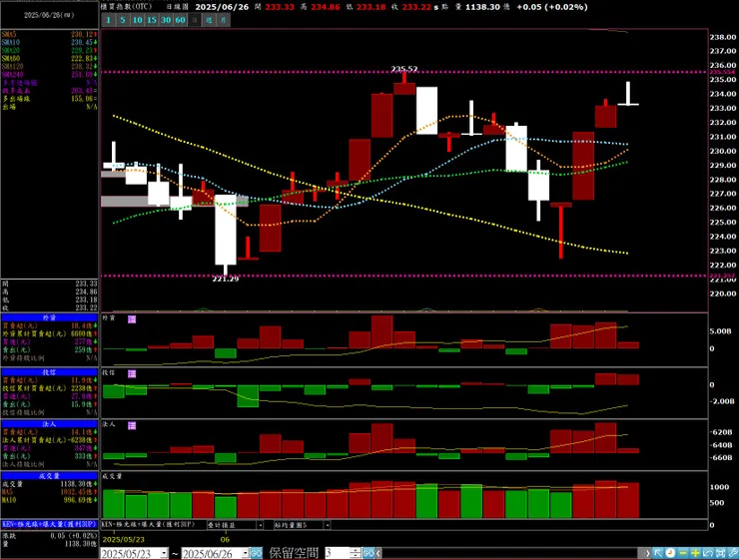Click the +0.05 (+0.02%) change value

tap(552, 7)
